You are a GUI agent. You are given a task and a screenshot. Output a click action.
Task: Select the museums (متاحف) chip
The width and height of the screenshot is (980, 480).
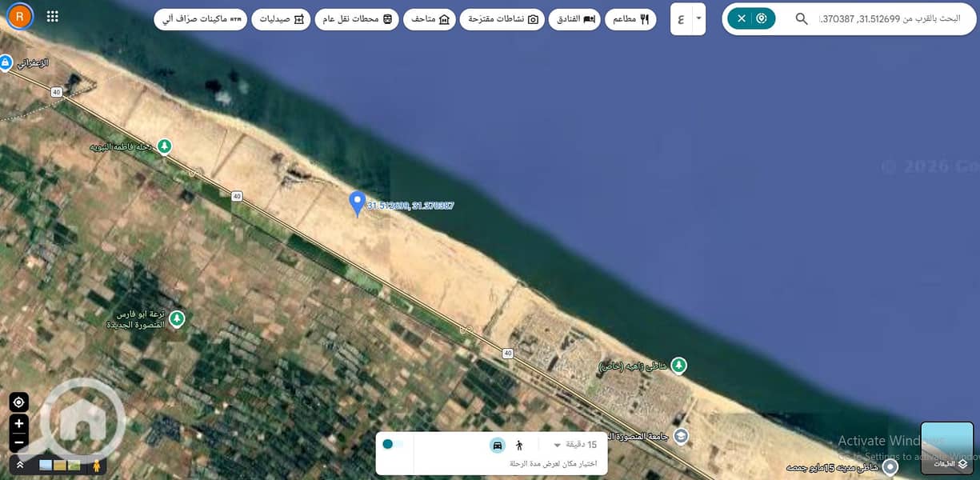coord(429,19)
